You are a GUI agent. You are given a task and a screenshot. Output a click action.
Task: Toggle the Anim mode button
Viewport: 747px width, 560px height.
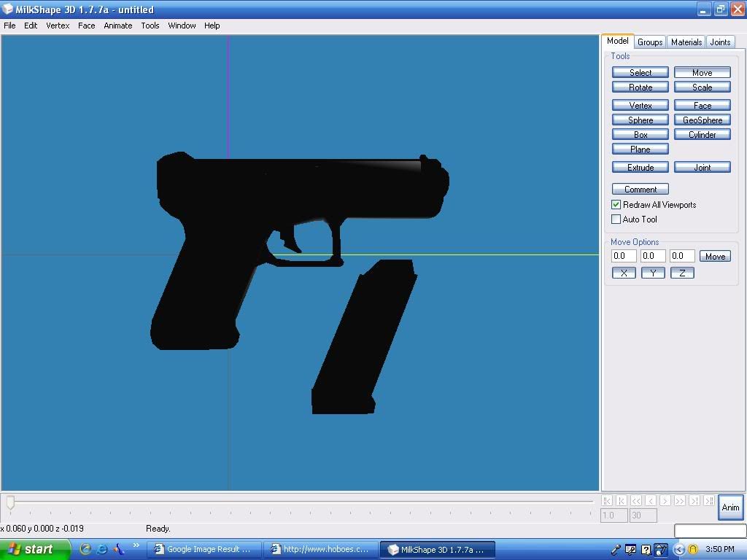click(x=730, y=507)
